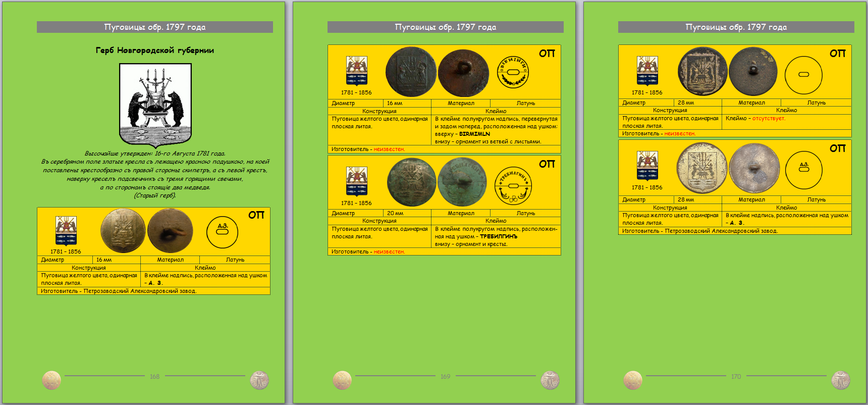Screen dimensions: 868x405
Task: Click the large Novgorod coat of arms drawing
Action: (155, 105)
